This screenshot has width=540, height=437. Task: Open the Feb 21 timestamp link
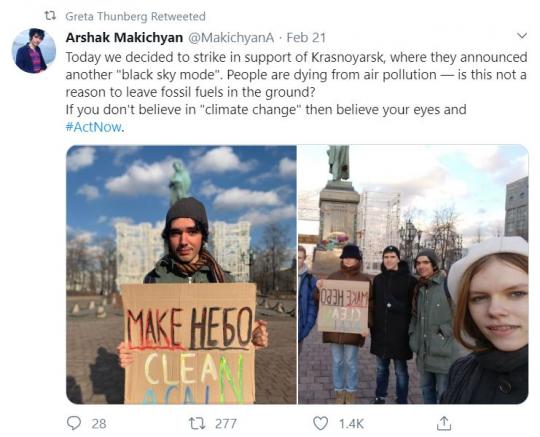point(306,38)
